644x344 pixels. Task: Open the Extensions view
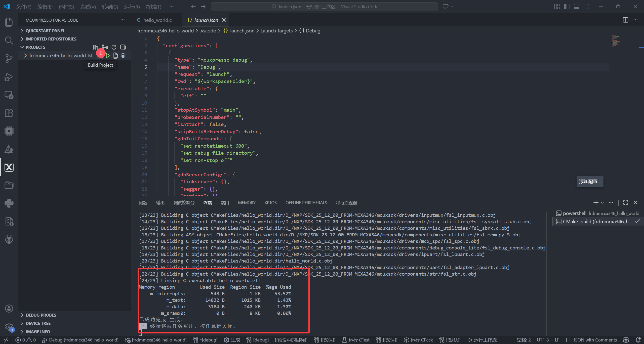[x=9, y=113]
